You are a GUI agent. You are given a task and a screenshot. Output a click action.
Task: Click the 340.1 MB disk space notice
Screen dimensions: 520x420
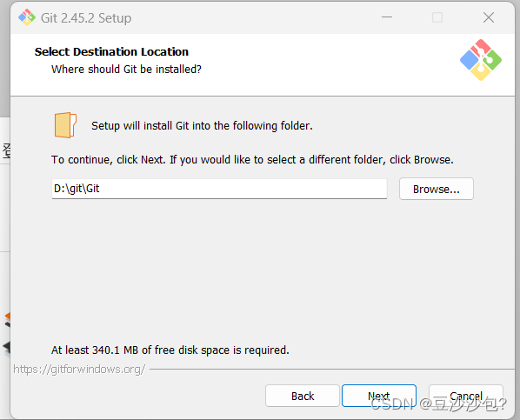(170, 350)
